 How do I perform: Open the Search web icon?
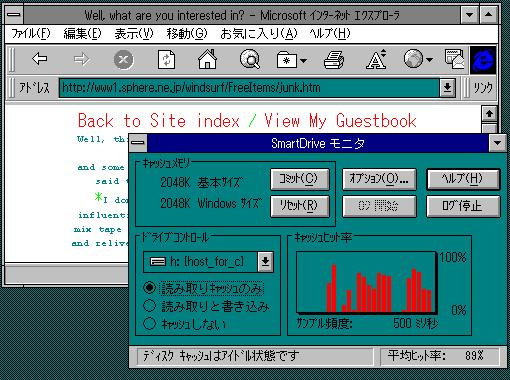[x=250, y=59]
